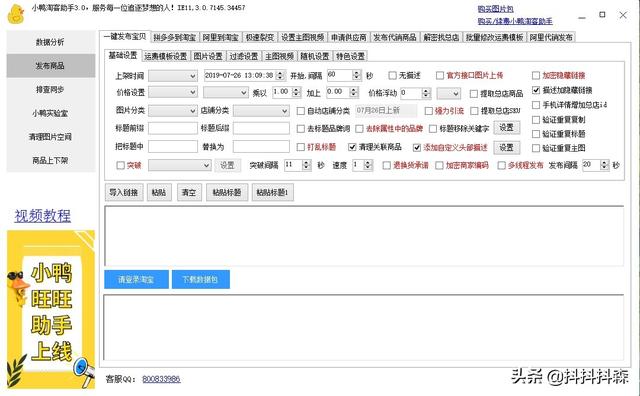Go to 排查同步 in the sidebar

click(x=51, y=89)
